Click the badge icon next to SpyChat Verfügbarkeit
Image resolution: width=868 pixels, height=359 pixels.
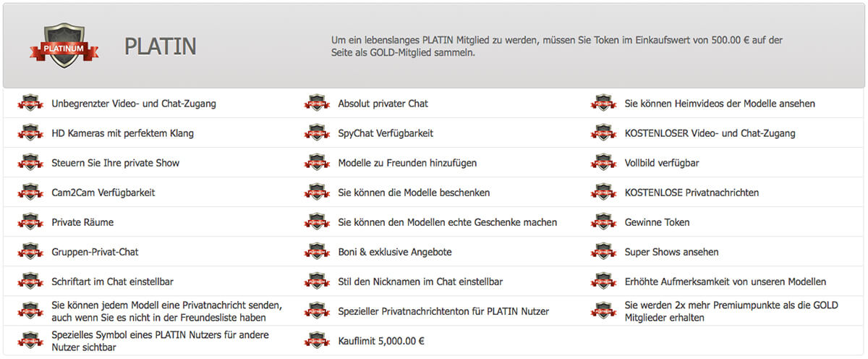click(318, 133)
